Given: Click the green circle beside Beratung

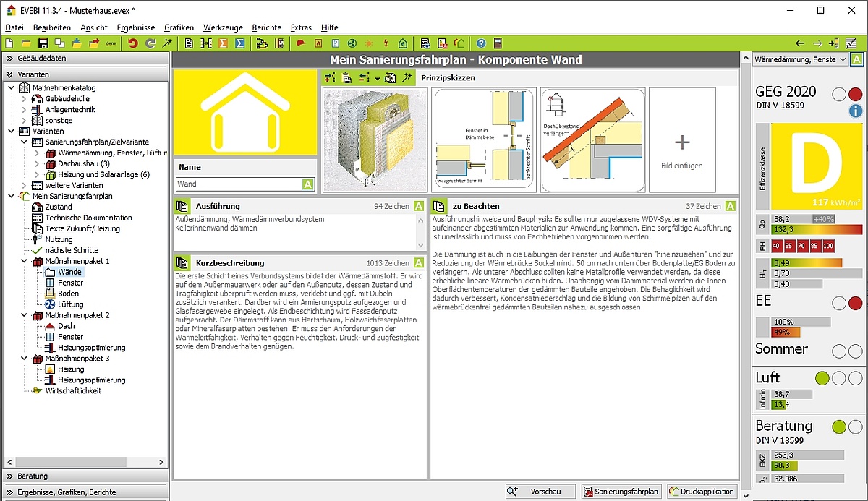Looking at the screenshot, I should point(839,427).
